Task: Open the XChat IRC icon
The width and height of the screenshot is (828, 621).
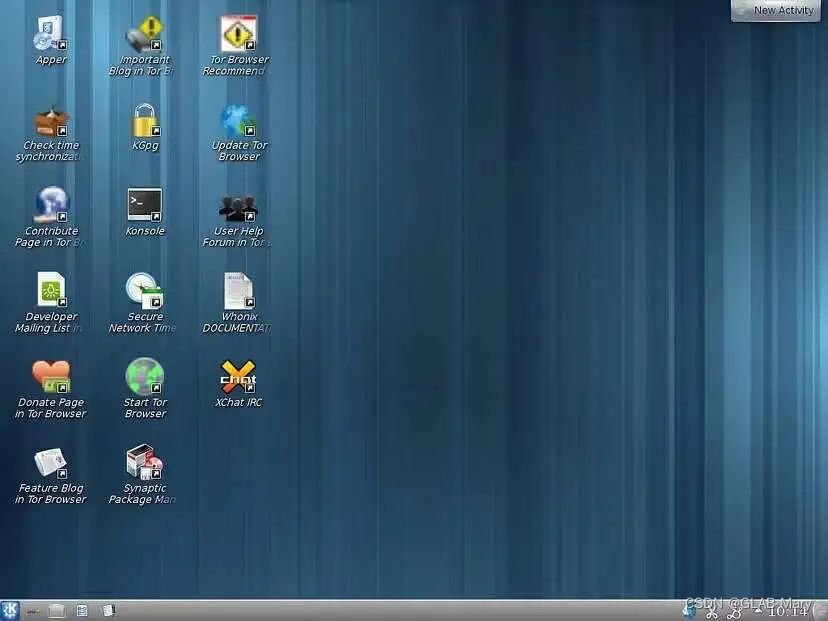Action: (x=239, y=377)
